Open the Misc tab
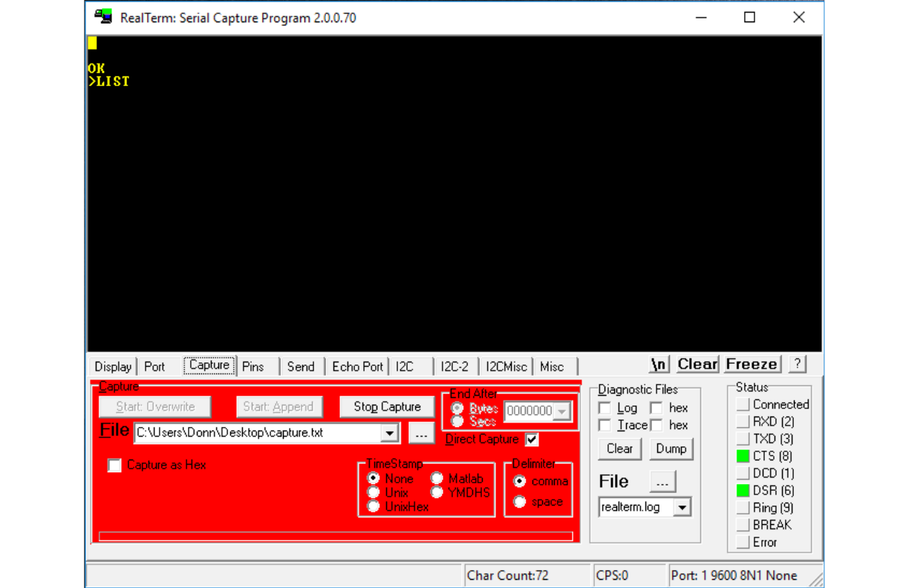The image size is (909, 588). click(552, 366)
